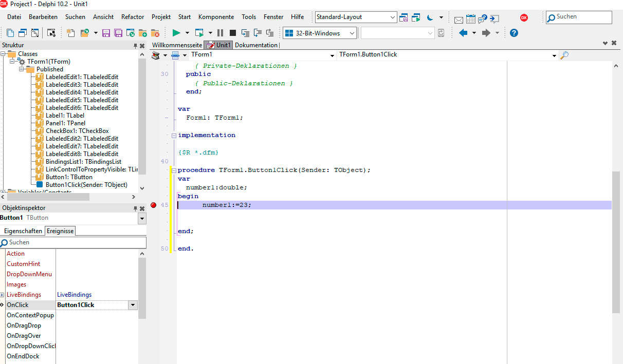Click the View Form window icon
Viewport: 623px width, 364px height.
23,33
